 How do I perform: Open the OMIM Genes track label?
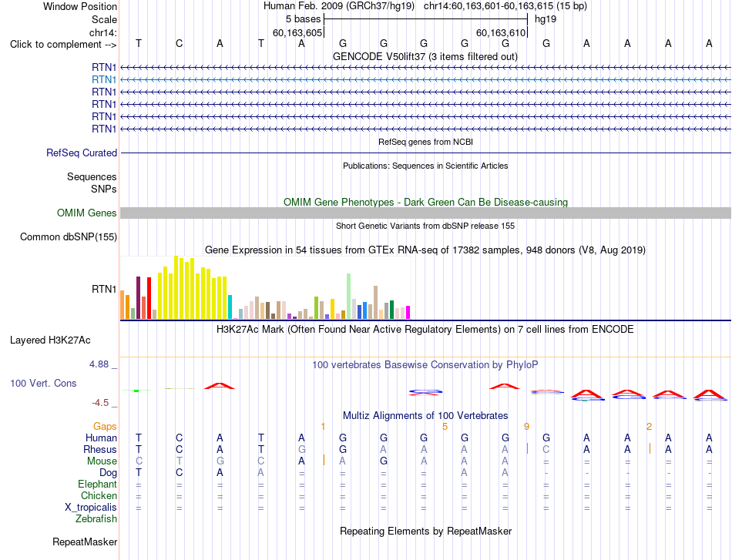86,213
